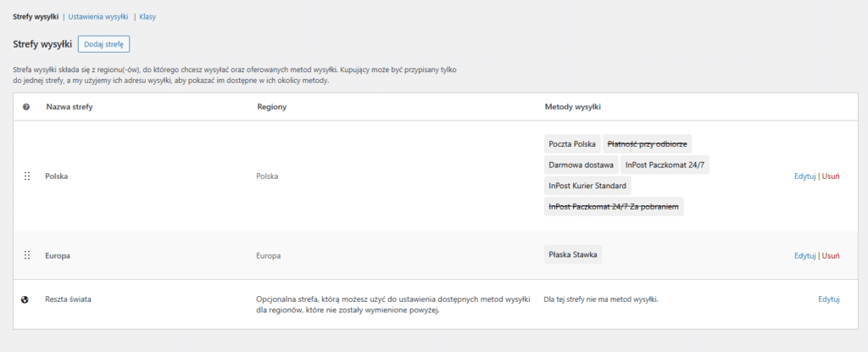Open the Europa zone name link
This screenshot has height=352, width=868.
[x=58, y=255]
